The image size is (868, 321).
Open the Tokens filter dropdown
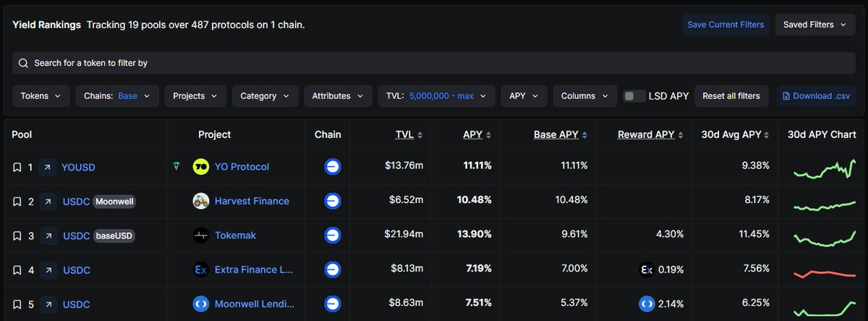[41, 95]
